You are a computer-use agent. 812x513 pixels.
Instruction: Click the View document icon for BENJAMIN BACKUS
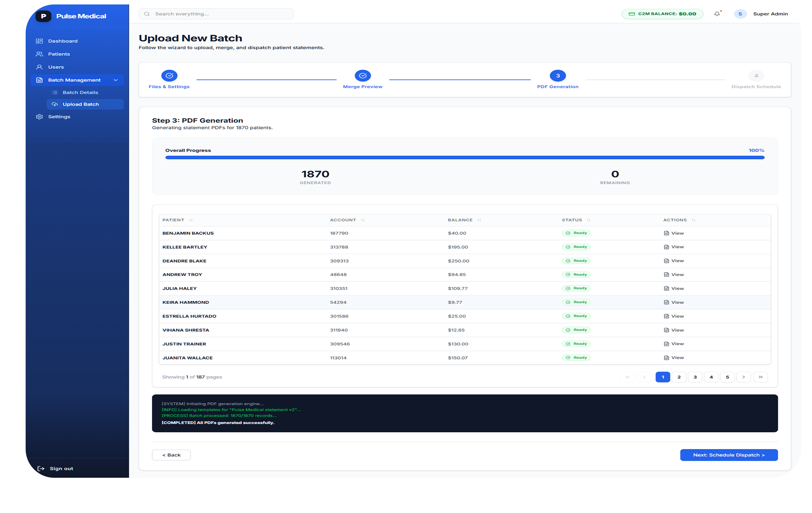pyautogui.click(x=666, y=233)
